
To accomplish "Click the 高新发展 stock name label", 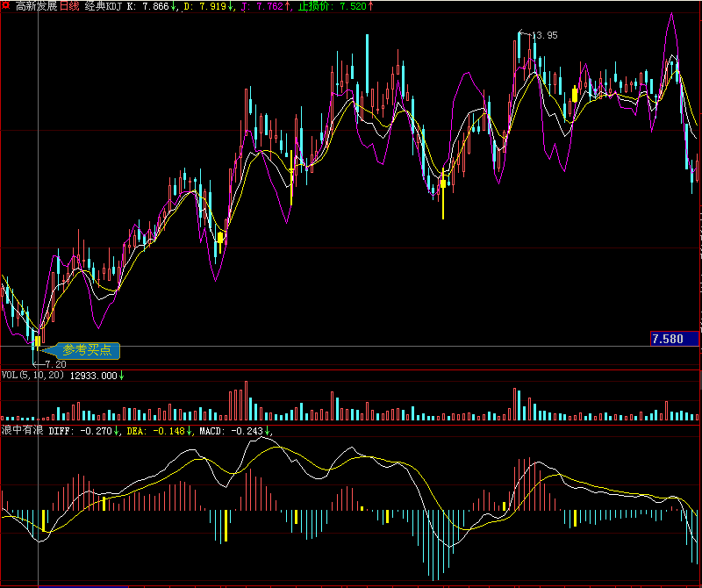I will coord(36,6).
